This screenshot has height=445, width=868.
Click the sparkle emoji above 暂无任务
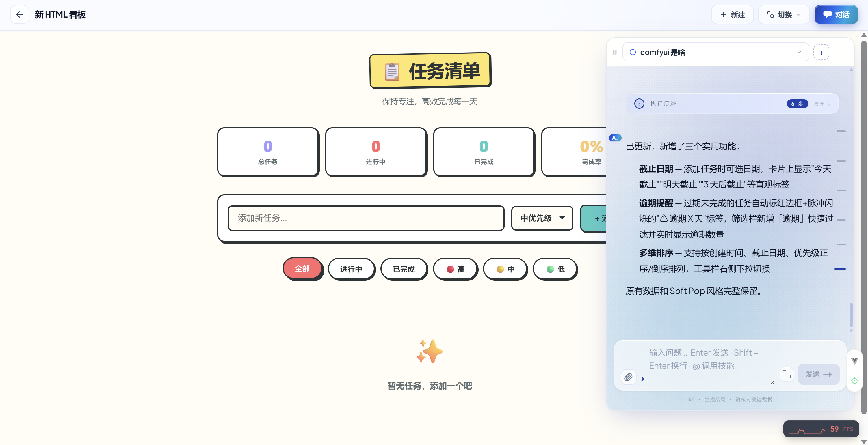(429, 351)
